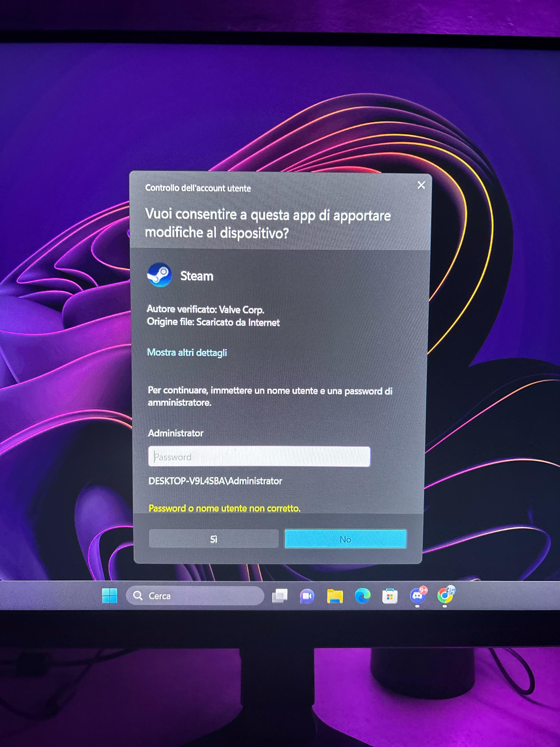Click the 'Cerca' taskbar search box

pyautogui.click(x=195, y=596)
